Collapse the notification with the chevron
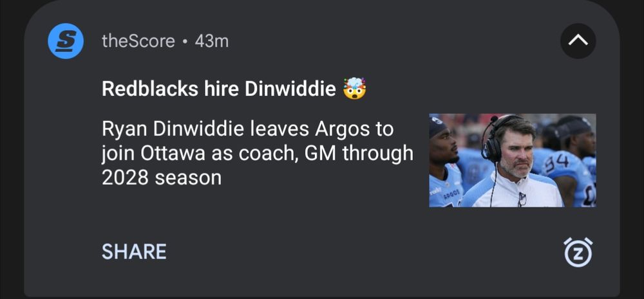This screenshot has width=644, height=299. click(578, 41)
